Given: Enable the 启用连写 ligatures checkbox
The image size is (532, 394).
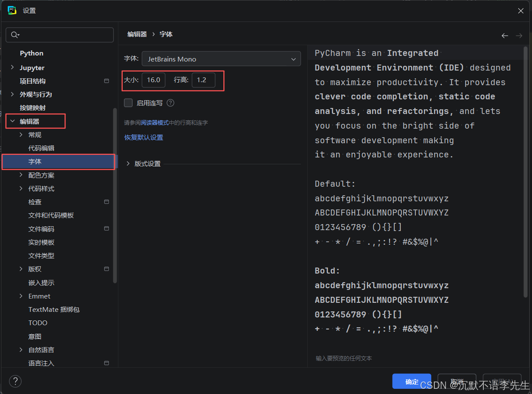Looking at the screenshot, I should [128, 103].
